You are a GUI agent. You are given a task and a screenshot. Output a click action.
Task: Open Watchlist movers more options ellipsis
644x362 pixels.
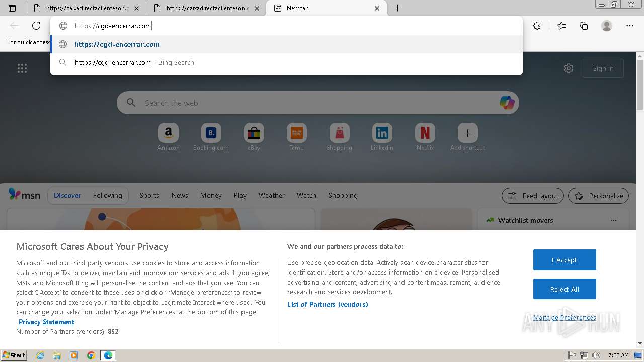tap(613, 220)
